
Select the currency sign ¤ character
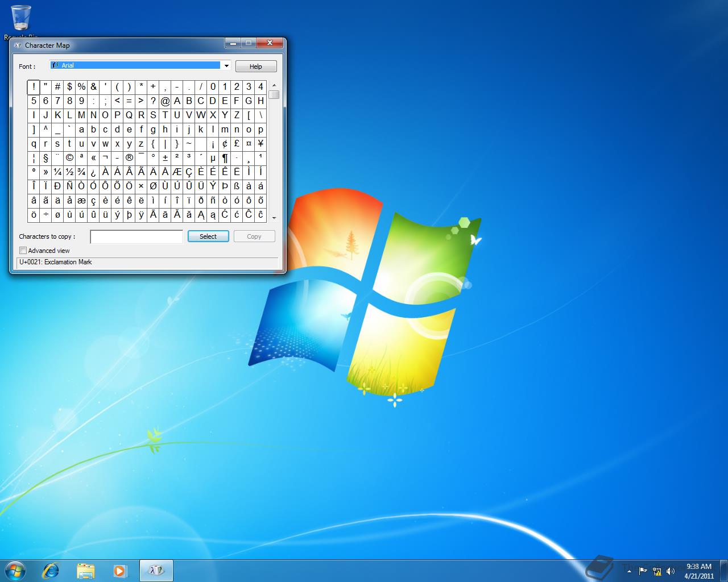pyautogui.click(x=249, y=144)
